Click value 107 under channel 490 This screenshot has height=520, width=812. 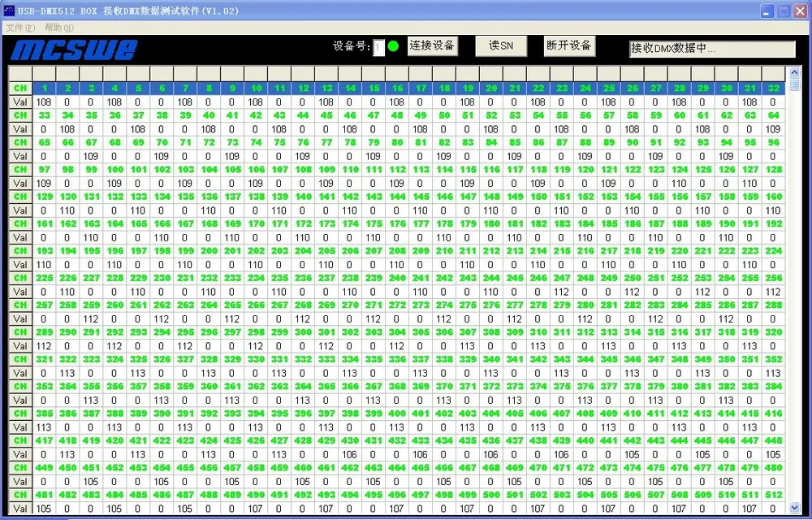click(x=256, y=509)
